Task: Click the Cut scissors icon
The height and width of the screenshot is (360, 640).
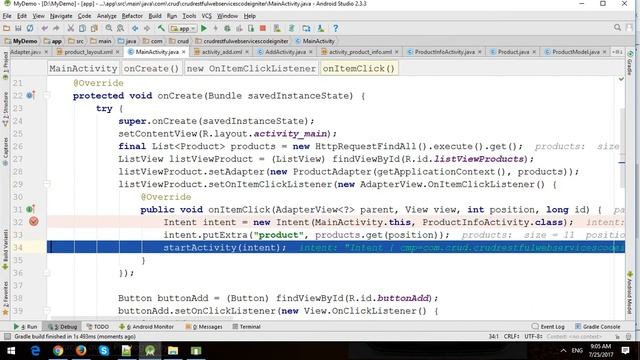Action: point(71,28)
